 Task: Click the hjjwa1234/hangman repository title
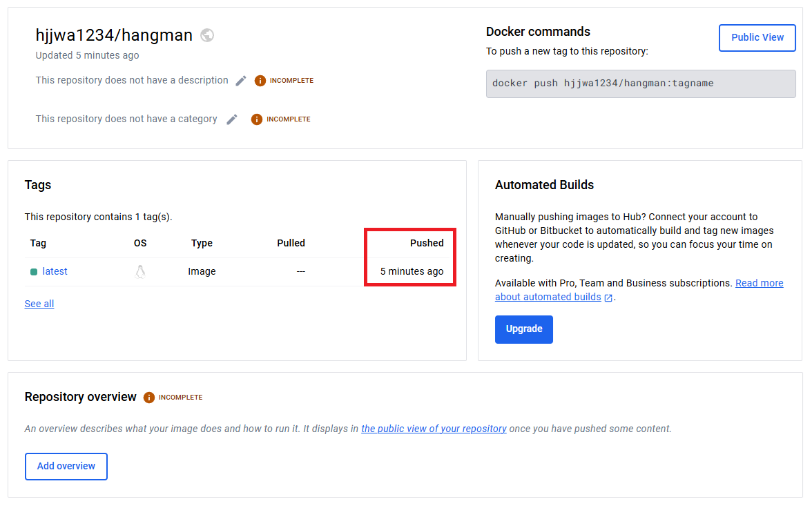(113, 35)
